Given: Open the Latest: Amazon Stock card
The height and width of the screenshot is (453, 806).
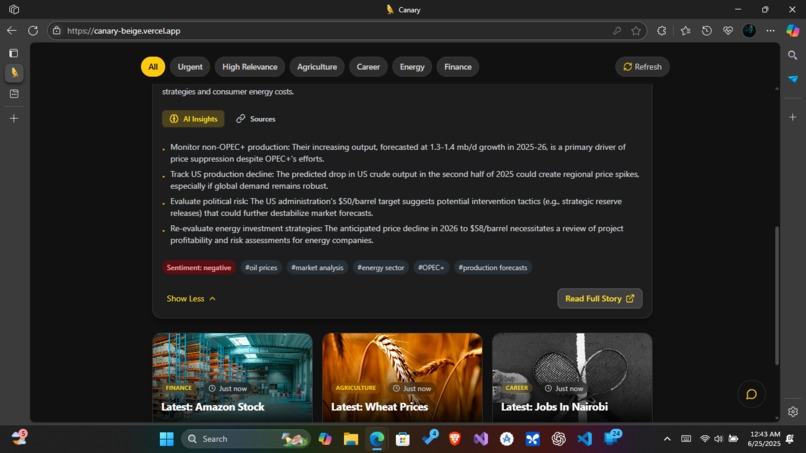Looking at the screenshot, I should pos(232,378).
